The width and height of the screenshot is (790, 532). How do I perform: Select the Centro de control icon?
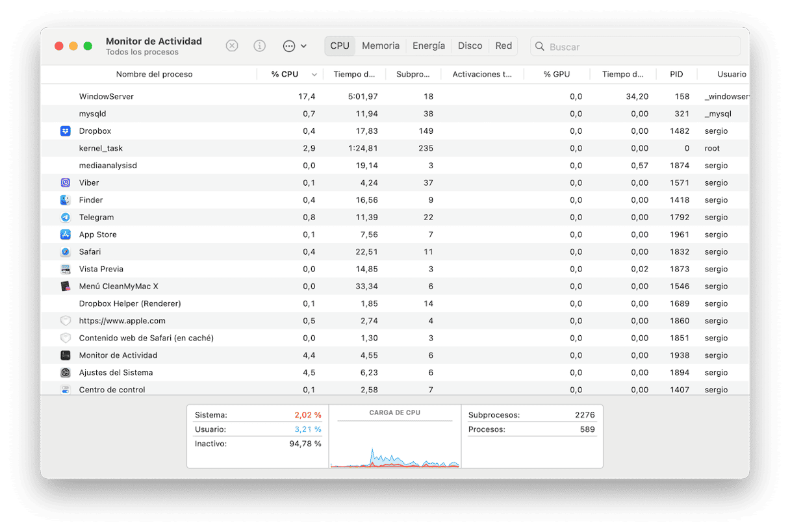point(66,390)
